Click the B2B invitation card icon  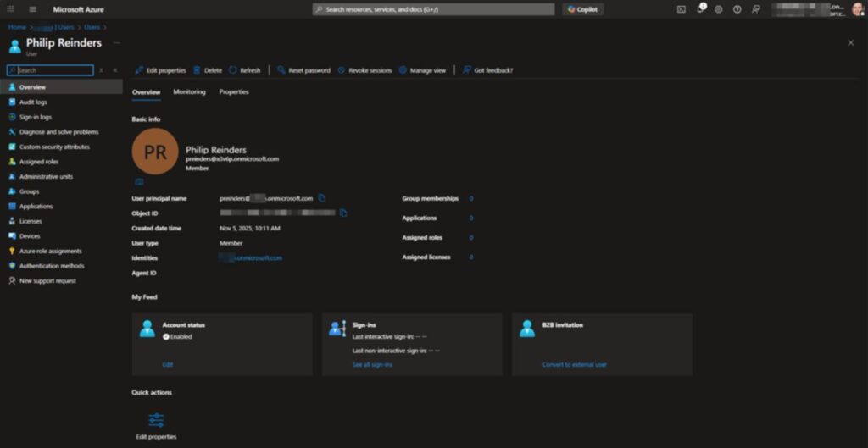527,329
